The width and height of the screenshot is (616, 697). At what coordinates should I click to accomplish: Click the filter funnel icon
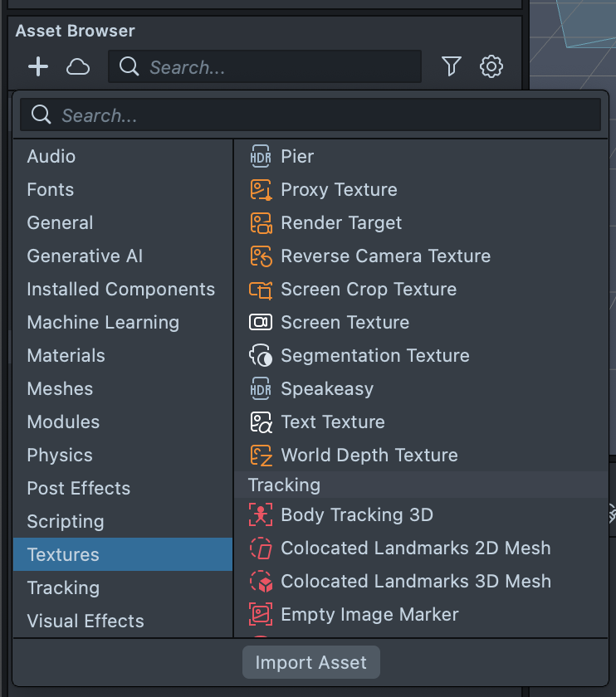tap(451, 66)
